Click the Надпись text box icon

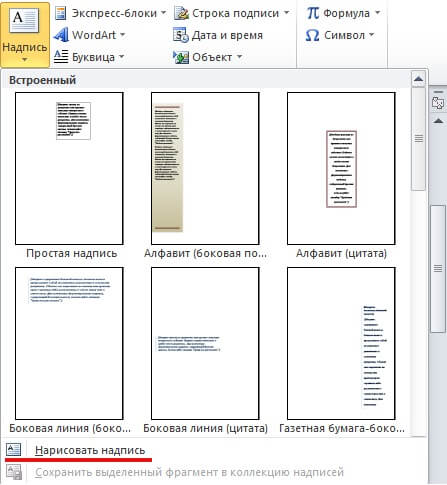point(24,21)
